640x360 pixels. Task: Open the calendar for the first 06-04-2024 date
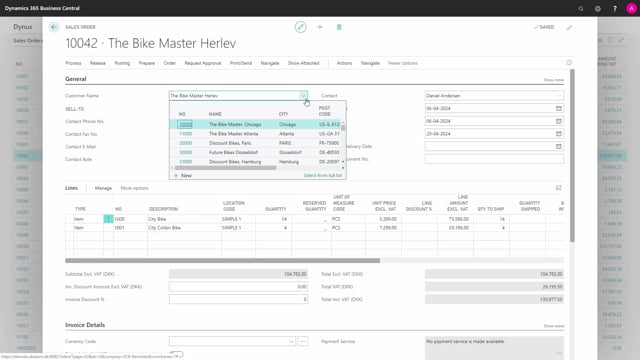[559, 108]
